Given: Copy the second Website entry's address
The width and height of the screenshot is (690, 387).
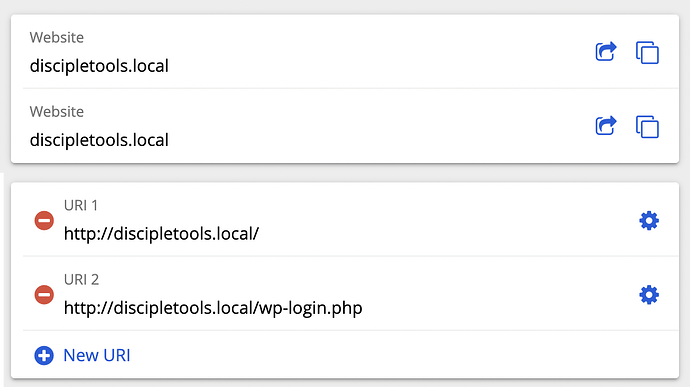Looking at the screenshot, I should click(647, 127).
